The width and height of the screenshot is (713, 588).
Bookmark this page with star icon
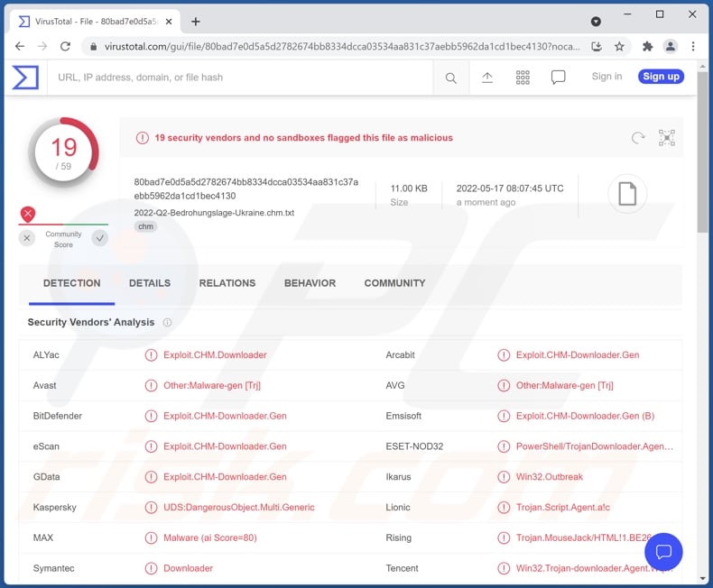(x=619, y=46)
